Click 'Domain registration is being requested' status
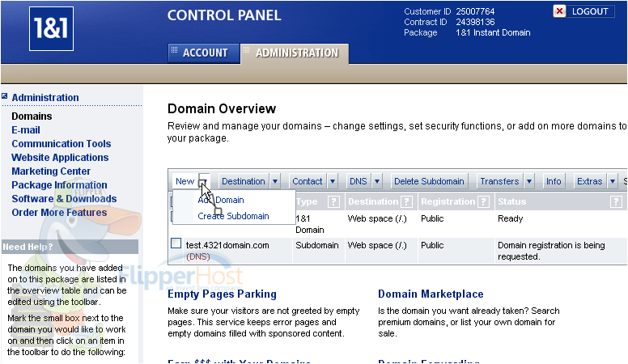Screen dimensions: 628x364 point(551,251)
